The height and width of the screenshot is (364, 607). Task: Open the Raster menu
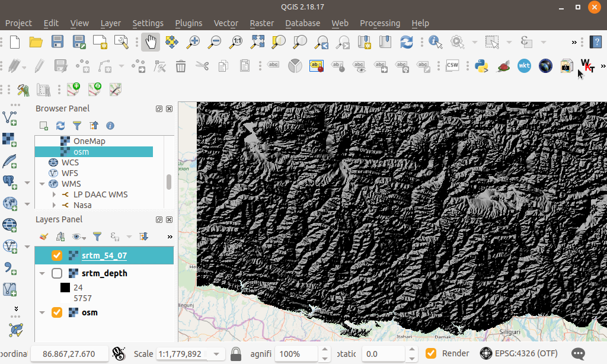[261, 23]
